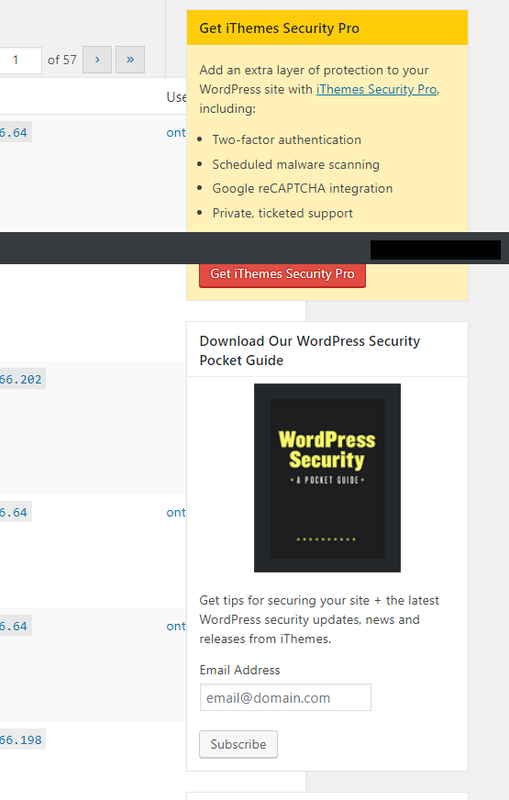Click the yellow 'Get iThemes Security Pro' panel header

tap(327, 28)
